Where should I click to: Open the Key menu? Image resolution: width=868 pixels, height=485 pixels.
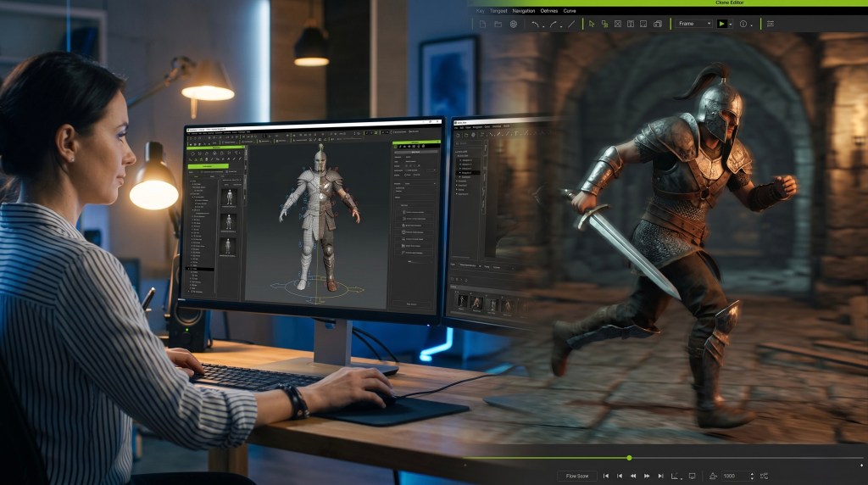[x=480, y=10]
